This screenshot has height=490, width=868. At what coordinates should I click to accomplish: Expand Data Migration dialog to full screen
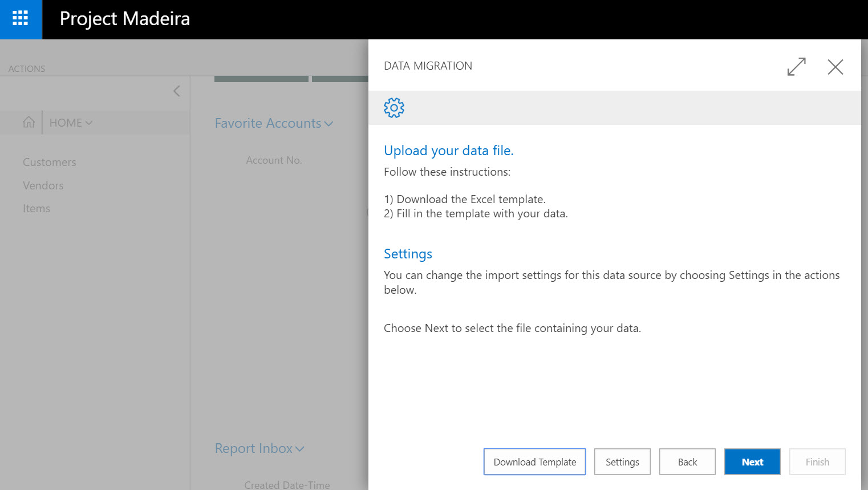click(796, 67)
